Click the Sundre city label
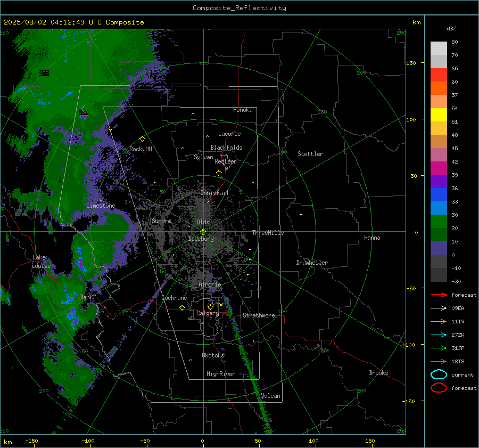Viewport: 479px width, 448px height. click(x=161, y=221)
